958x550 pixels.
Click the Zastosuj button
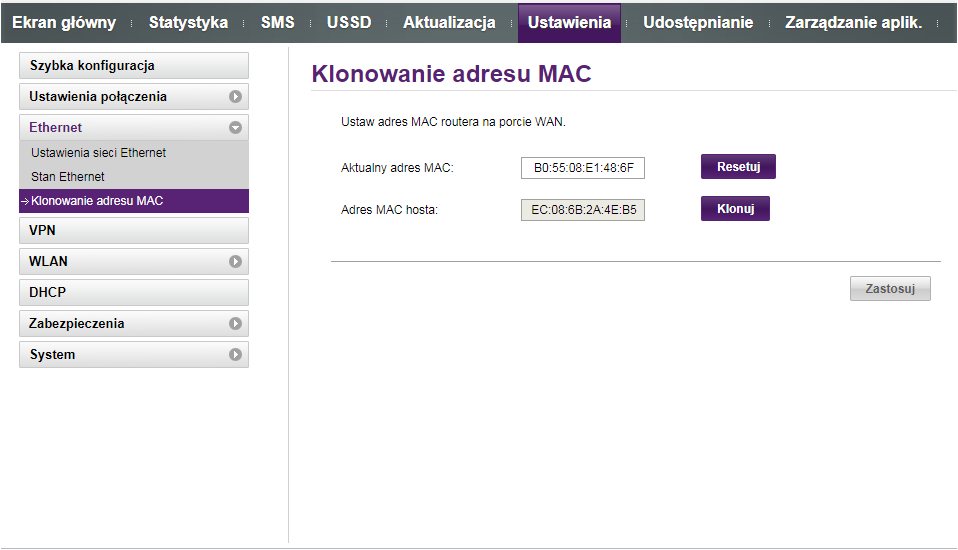(x=890, y=289)
